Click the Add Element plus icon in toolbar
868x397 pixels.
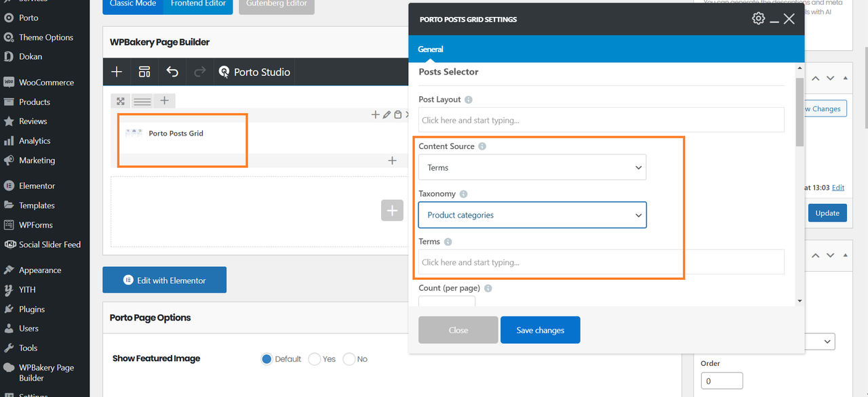[x=117, y=72]
